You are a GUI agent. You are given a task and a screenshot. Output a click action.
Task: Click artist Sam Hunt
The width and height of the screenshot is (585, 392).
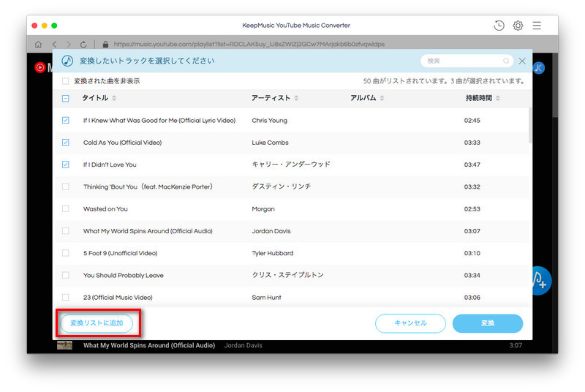coord(266,297)
